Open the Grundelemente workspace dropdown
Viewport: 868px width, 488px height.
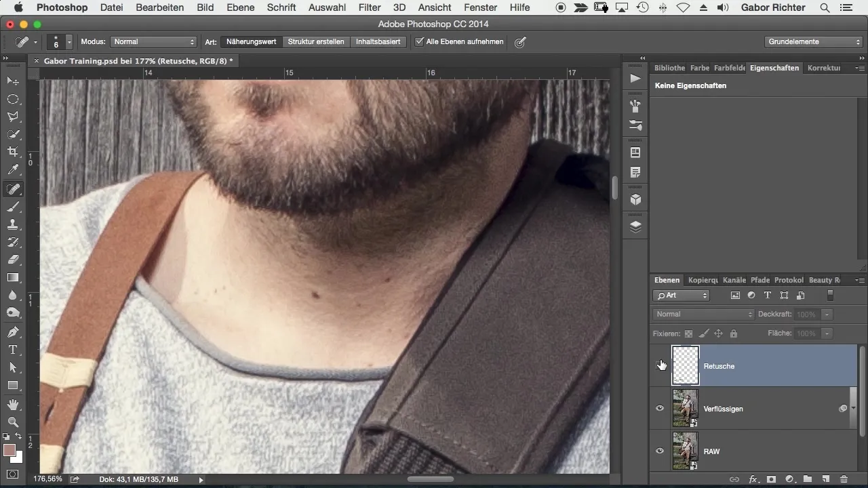tap(813, 42)
